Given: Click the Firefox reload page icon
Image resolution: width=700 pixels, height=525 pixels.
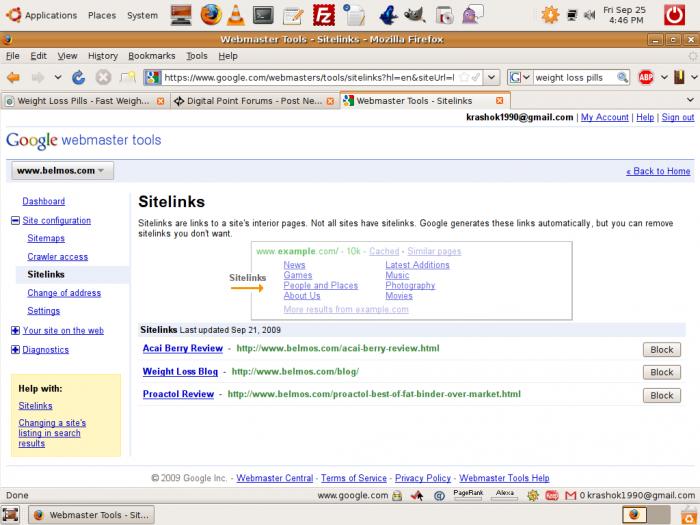Looking at the screenshot, I should [78, 77].
